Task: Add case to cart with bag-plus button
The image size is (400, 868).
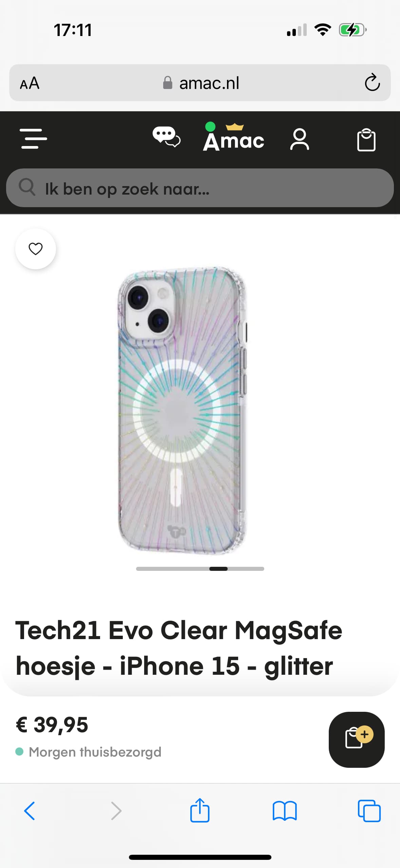Action: (x=357, y=739)
